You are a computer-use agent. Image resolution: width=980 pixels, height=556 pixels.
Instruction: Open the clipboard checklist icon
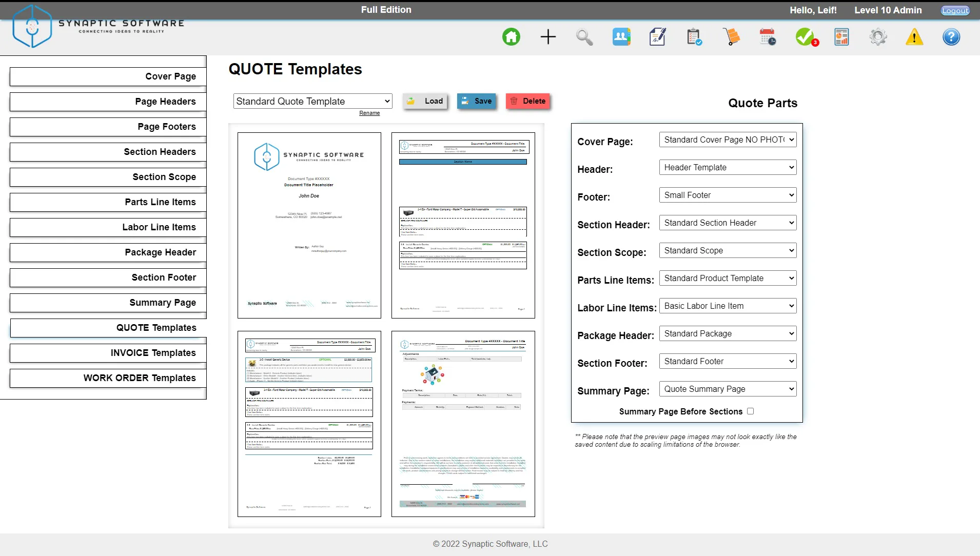694,37
